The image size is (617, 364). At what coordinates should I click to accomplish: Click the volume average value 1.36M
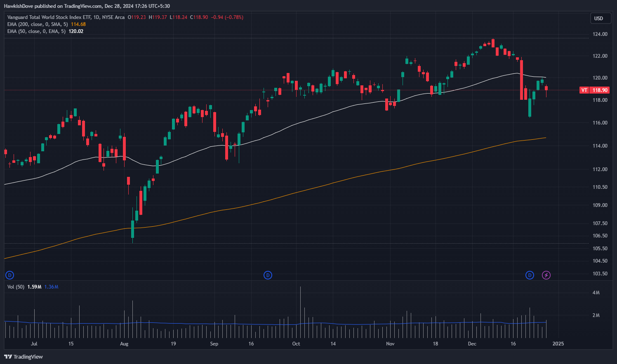[x=51, y=287]
